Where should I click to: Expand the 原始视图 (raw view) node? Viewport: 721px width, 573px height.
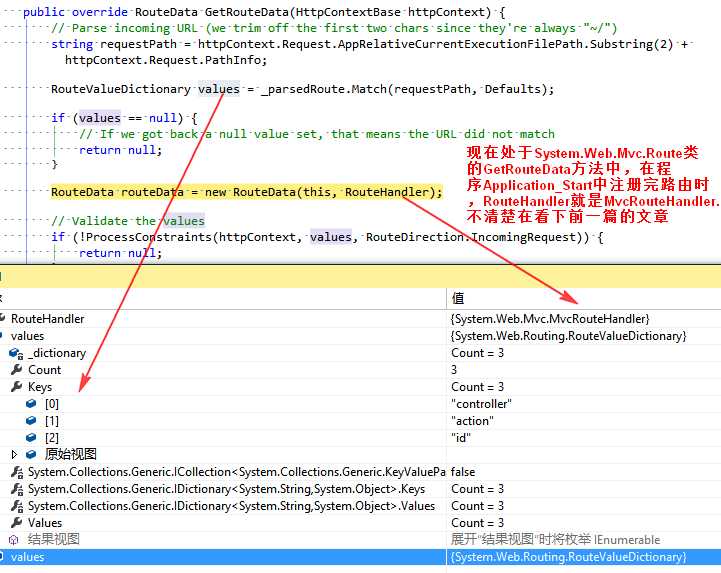click(x=14, y=454)
